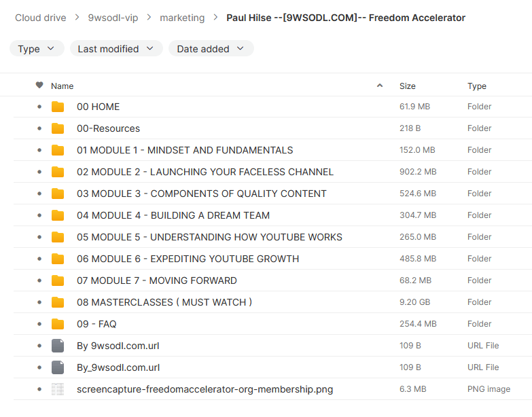Screen dimensions: 532x417
Task: Navigate to marketing breadcrumb folder
Action: 182,18
